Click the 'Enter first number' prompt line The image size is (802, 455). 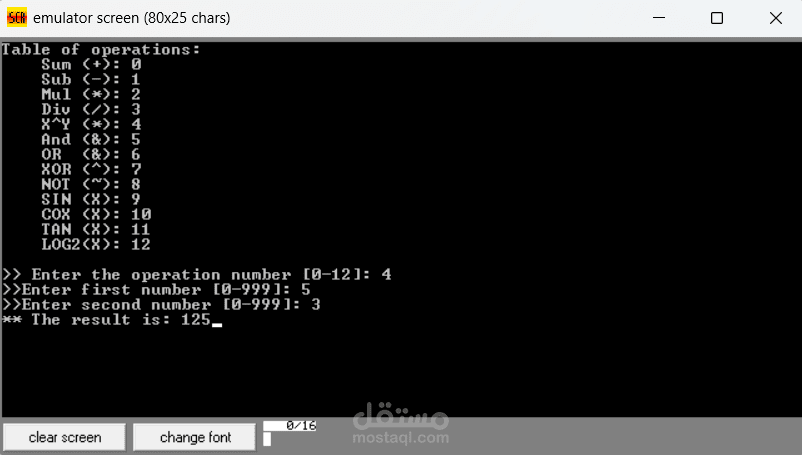156,289
